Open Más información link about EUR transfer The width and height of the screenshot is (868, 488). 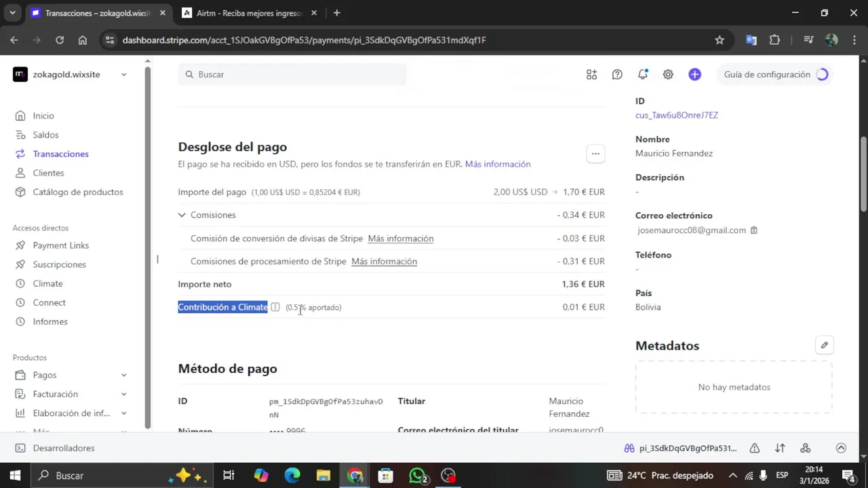498,164
